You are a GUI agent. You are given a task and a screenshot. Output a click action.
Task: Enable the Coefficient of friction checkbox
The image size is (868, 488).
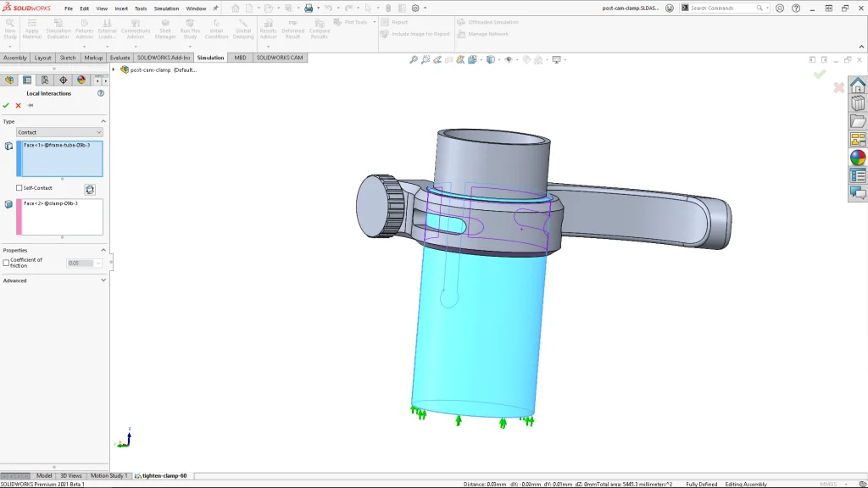[7, 263]
